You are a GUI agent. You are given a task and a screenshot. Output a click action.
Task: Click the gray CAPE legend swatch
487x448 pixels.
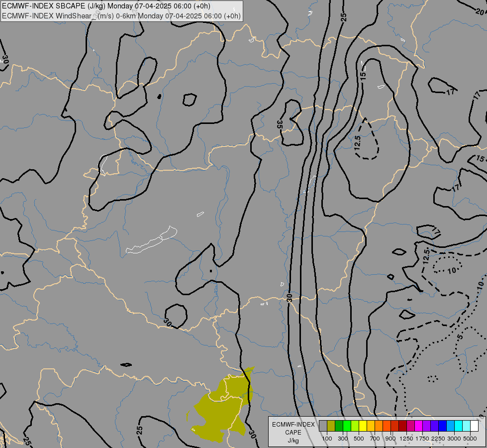(x=323, y=426)
